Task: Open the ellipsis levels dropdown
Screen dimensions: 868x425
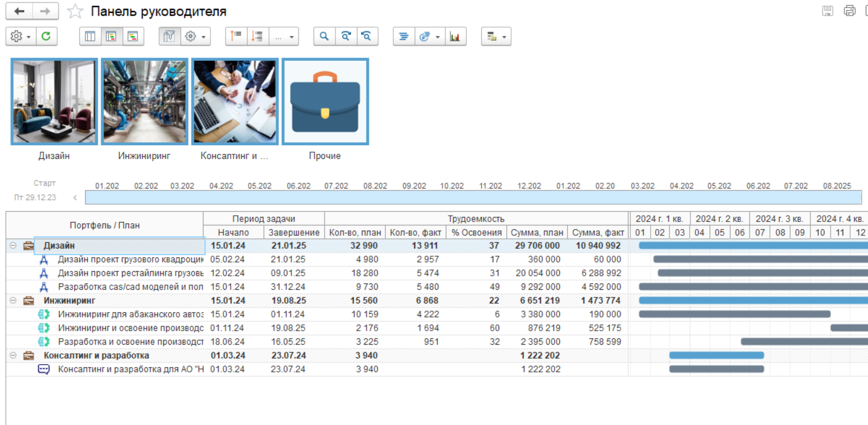Action: (x=283, y=36)
